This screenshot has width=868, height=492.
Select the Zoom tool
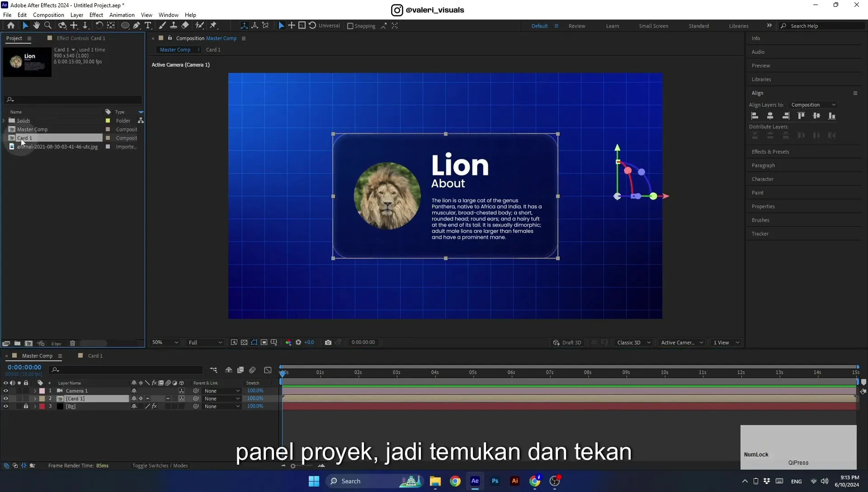tap(47, 26)
